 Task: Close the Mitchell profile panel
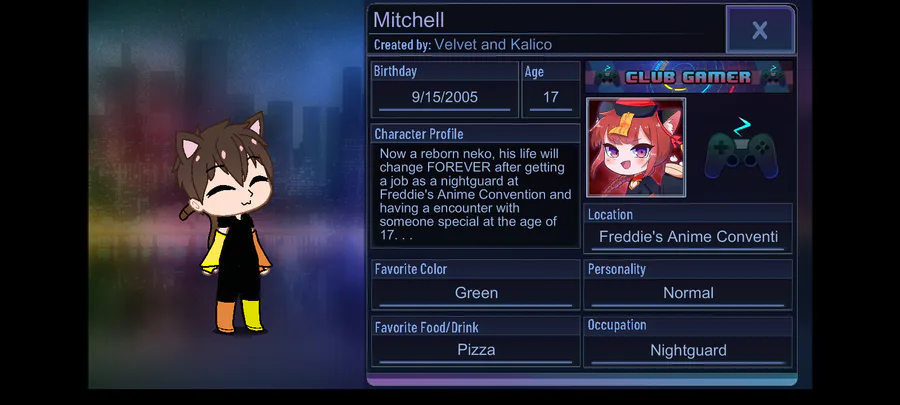click(x=760, y=30)
